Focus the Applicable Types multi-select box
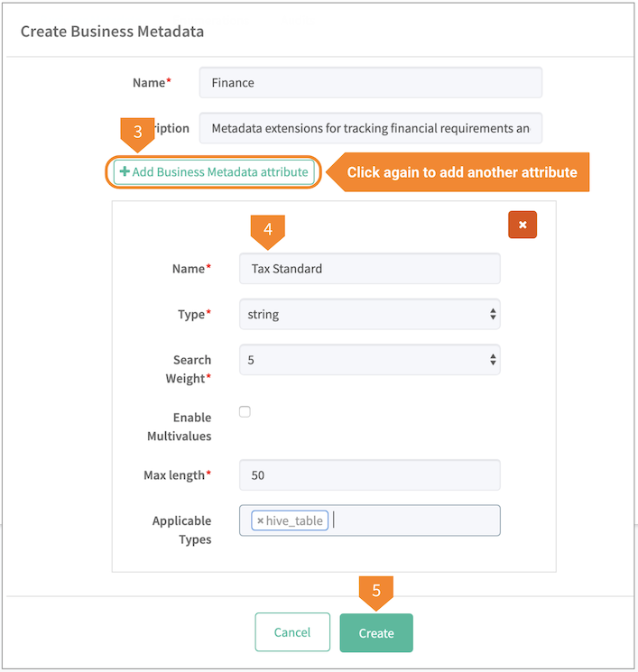Viewport: 638px width, 672px height. tap(415, 520)
